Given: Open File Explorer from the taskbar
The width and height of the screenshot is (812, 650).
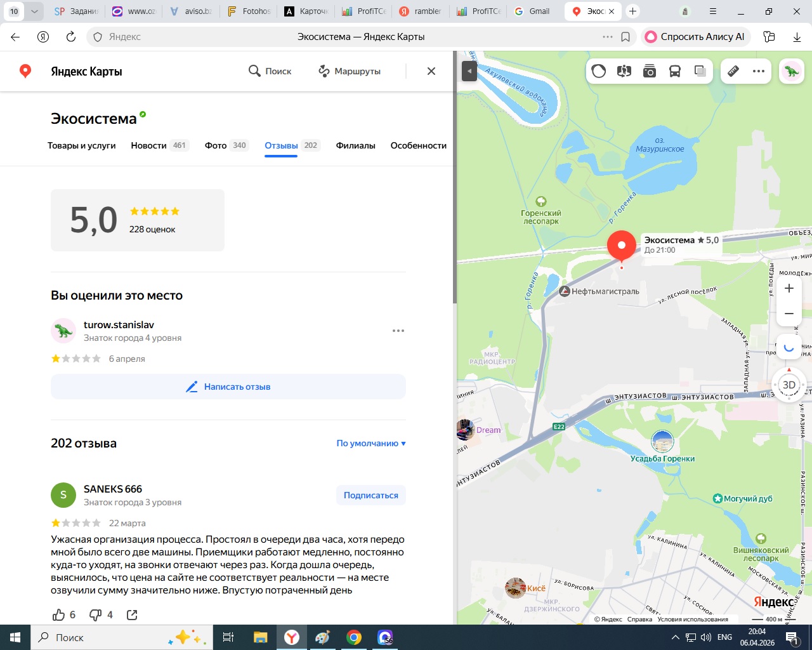Looking at the screenshot, I should coord(260,637).
